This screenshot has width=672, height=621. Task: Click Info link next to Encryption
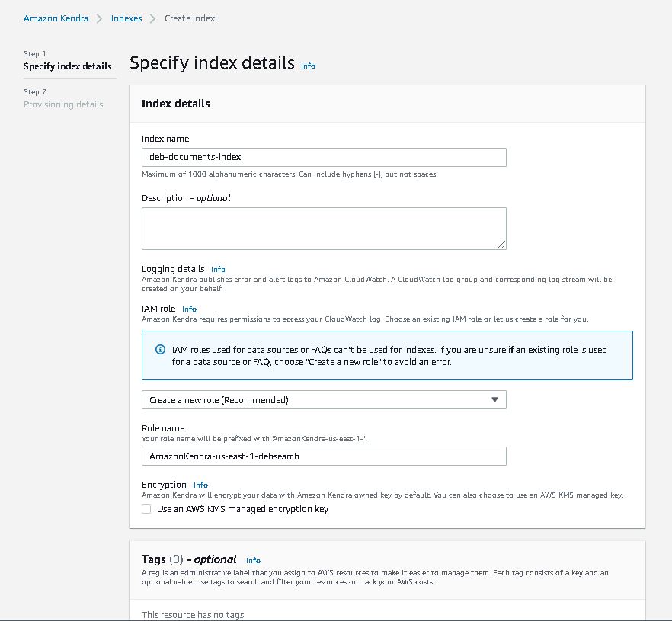tap(200, 485)
